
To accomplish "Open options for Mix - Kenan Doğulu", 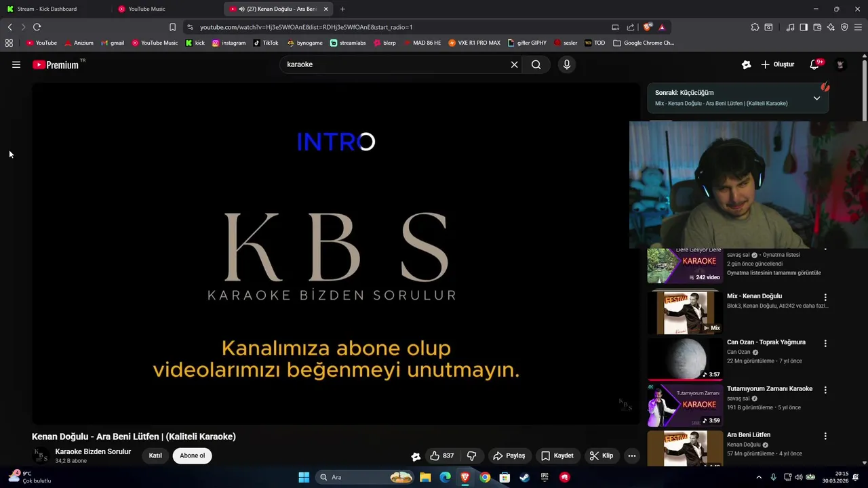I will click(825, 297).
